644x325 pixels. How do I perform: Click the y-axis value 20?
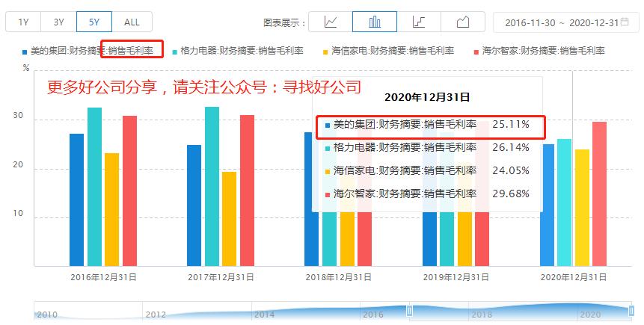coord(18,164)
